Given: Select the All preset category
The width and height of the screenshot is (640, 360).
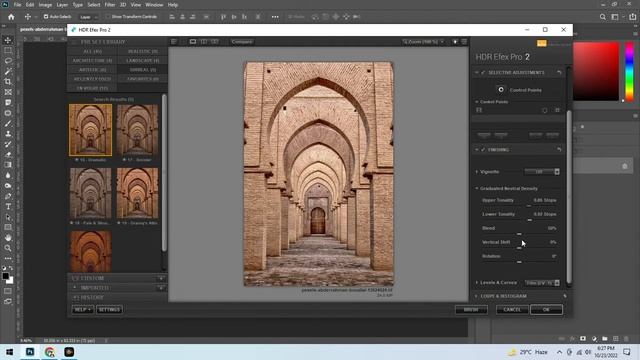Looking at the screenshot, I should [x=92, y=51].
